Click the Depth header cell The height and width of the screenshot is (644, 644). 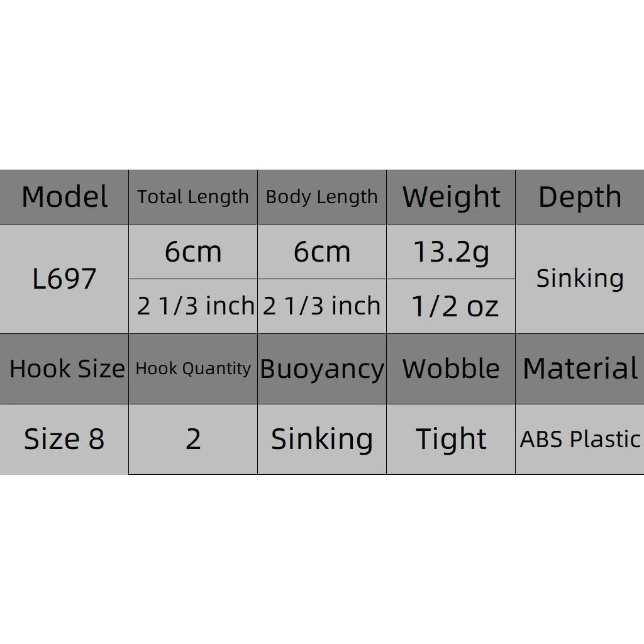(x=579, y=197)
